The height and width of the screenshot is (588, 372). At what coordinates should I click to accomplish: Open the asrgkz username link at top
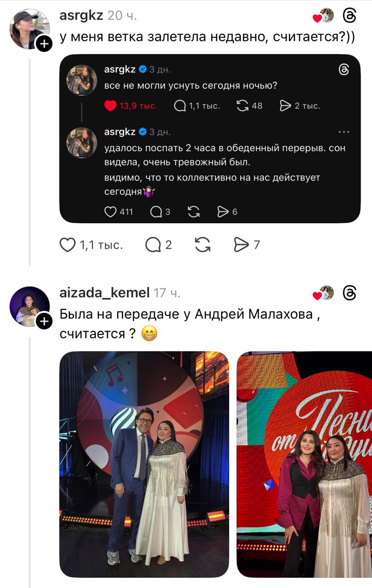click(x=81, y=16)
